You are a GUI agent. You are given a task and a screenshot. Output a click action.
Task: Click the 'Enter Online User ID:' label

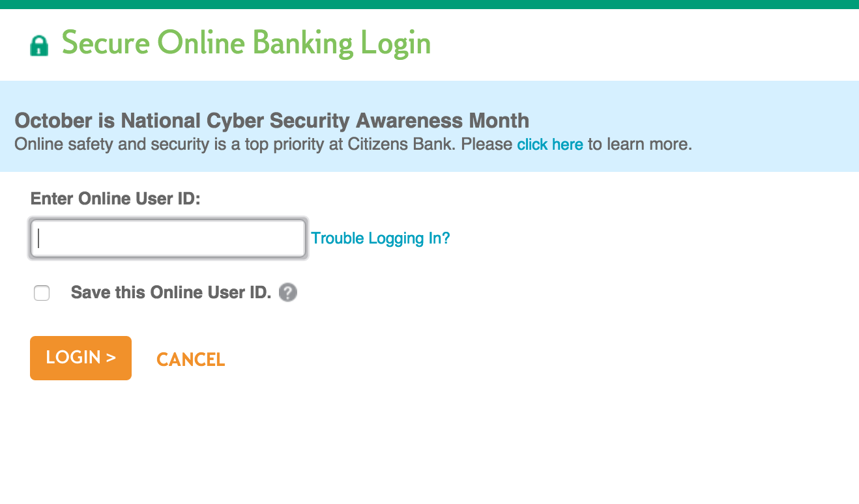tap(116, 199)
